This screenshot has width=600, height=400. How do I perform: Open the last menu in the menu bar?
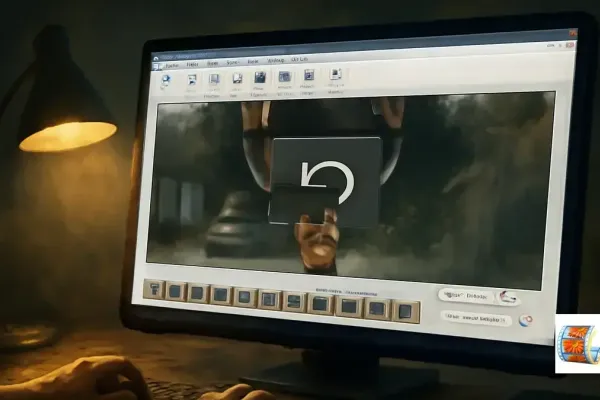(x=299, y=59)
